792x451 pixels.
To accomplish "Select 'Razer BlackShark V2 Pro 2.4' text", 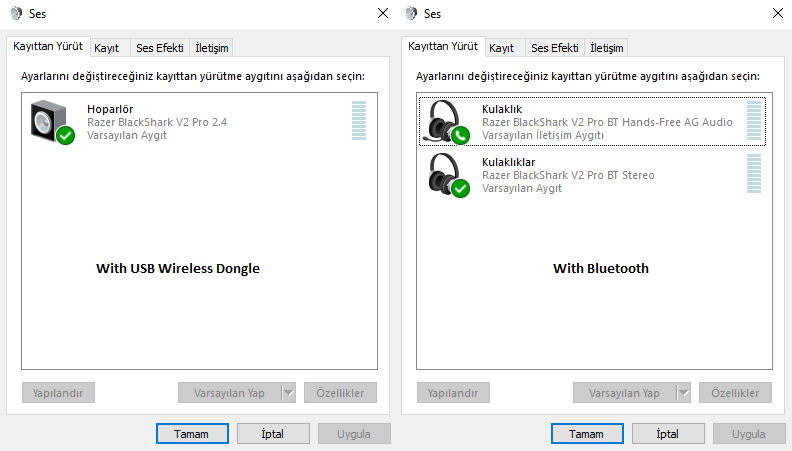I will coord(157,122).
